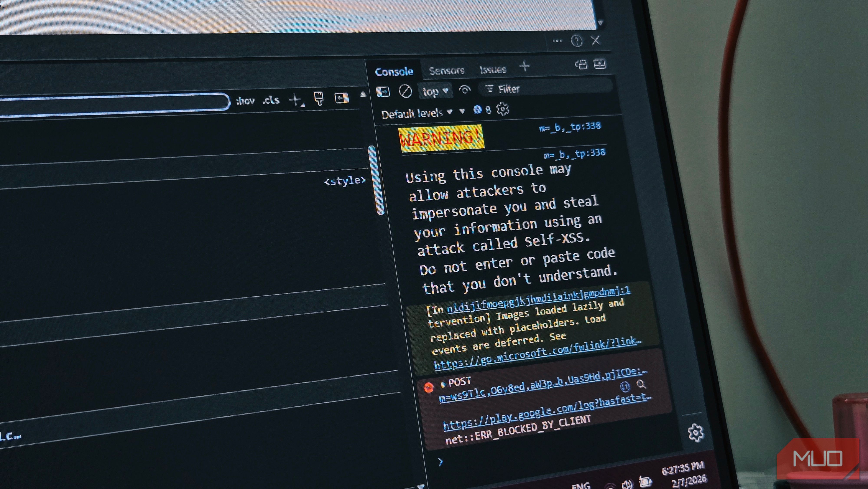Switch to the Issues tab
The image size is (868, 489).
pyautogui.click(x=493, y=70)
